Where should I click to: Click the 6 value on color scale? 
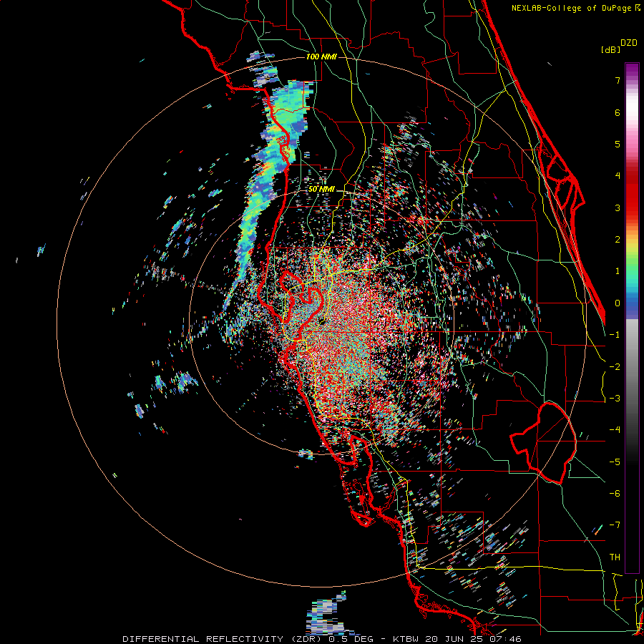coord(618,112)
